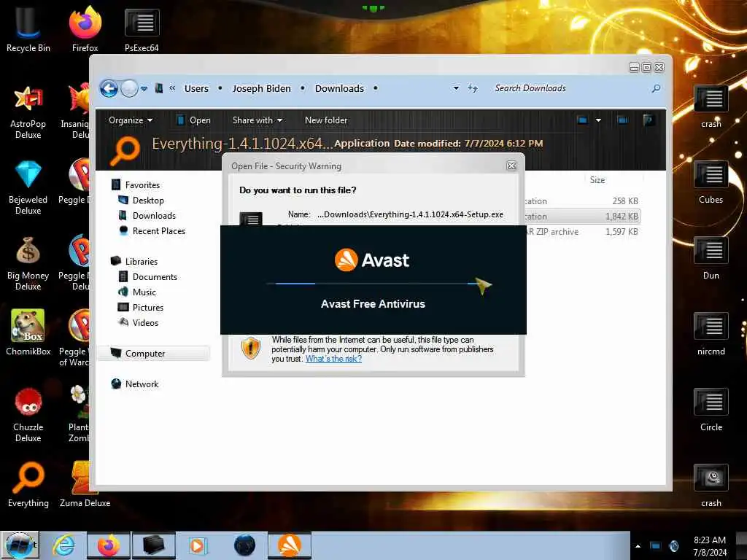Open the Share with dropdown menu
Viewport: 747px width, 560px height.
[x=258, y=120]
